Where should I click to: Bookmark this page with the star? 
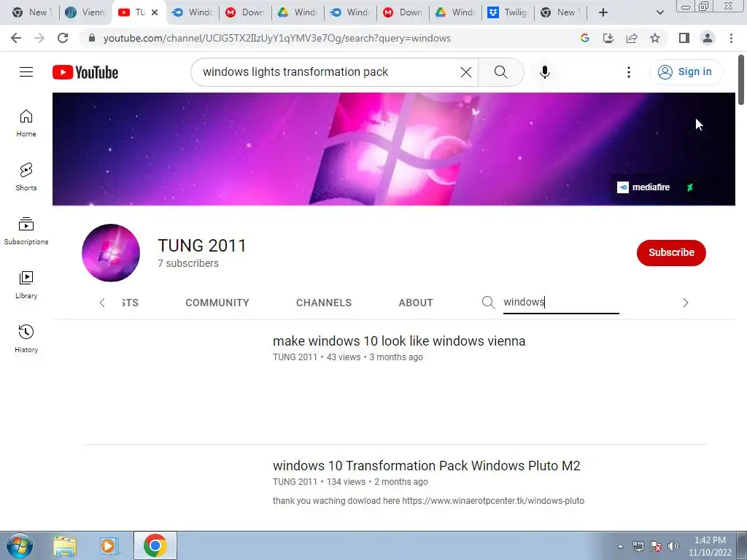coord(655,38)
